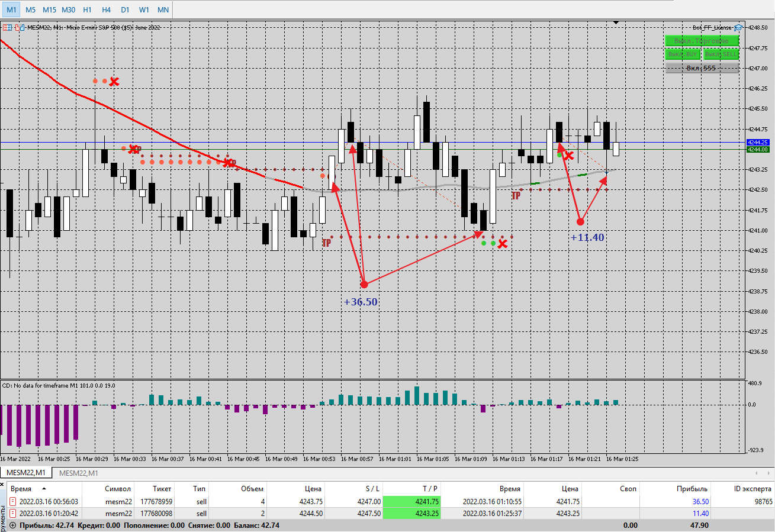Click the profit value 11.40 in table

point(700,514)
